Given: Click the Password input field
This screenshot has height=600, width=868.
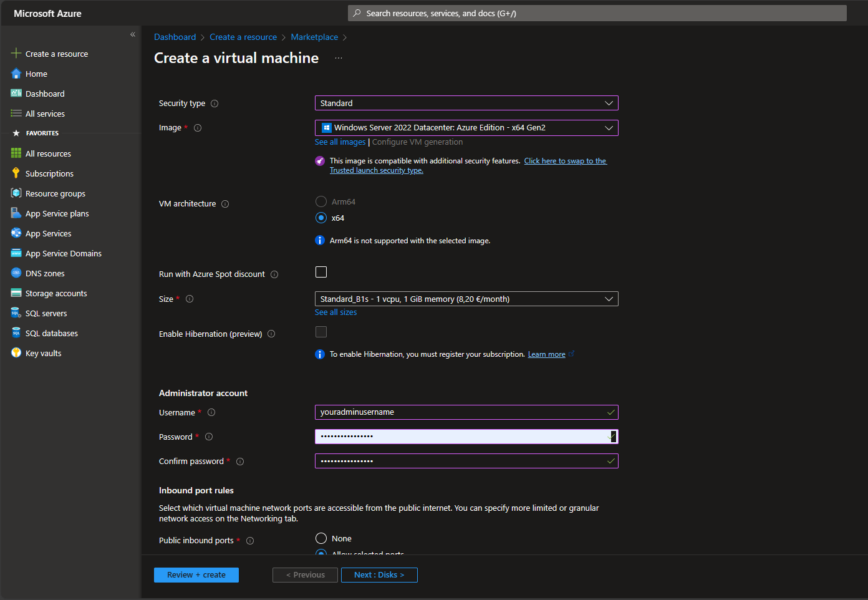Looking at the screenshot, I should pyautogui.click(x=466, y=437).
